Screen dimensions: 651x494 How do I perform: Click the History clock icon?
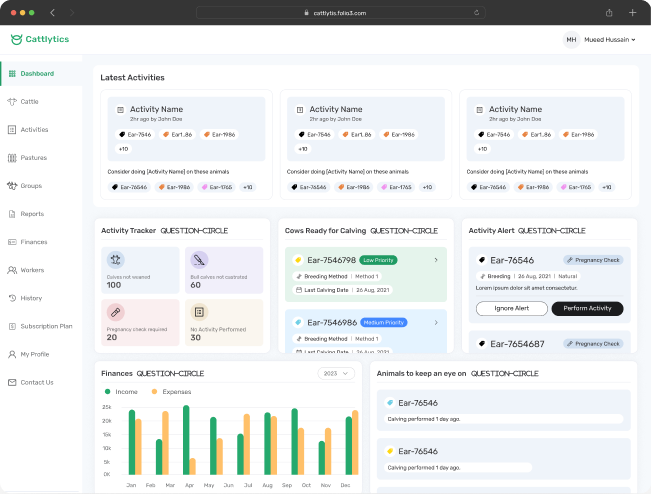pos(11,297)
